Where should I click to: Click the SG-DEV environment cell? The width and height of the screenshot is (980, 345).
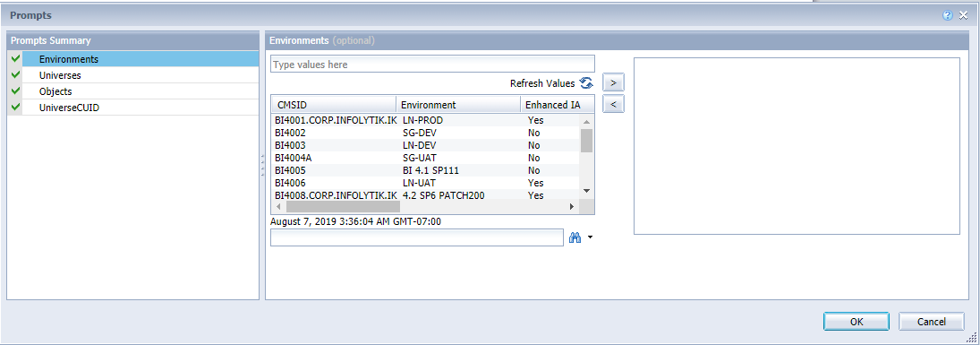(420, 133)
